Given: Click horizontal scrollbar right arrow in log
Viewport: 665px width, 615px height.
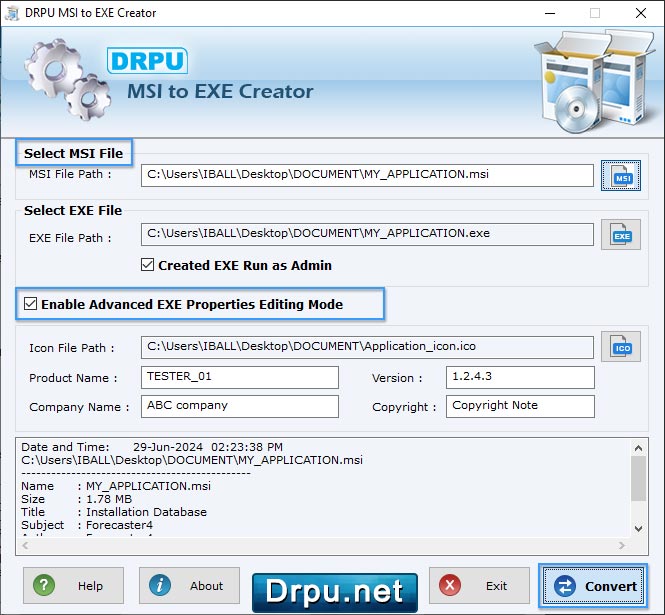Looking at the screenshot, I should 622,545.
